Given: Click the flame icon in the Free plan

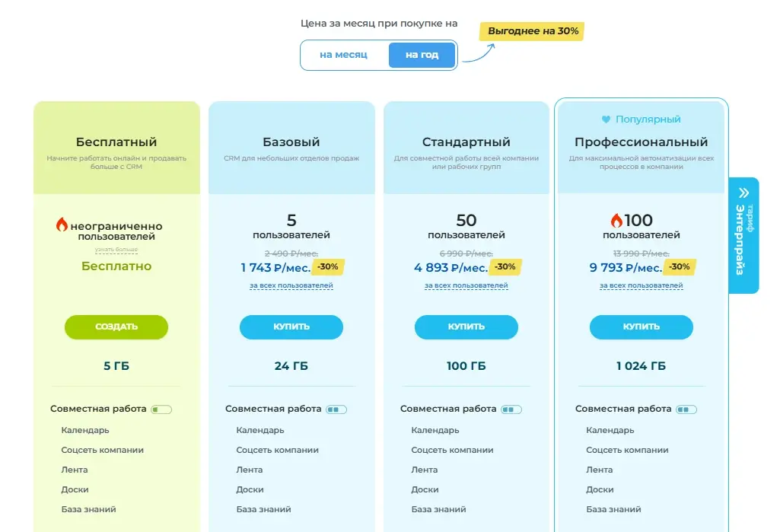Looking at the screenshot, I should (x=62, y=224).
